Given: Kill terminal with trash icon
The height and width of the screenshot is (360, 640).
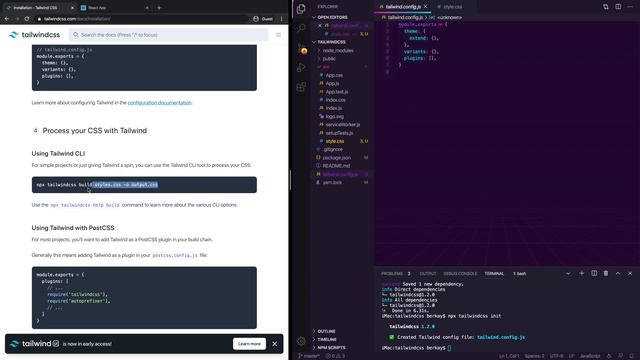Looking at the screenshot, I should click(x=606, y=273).
